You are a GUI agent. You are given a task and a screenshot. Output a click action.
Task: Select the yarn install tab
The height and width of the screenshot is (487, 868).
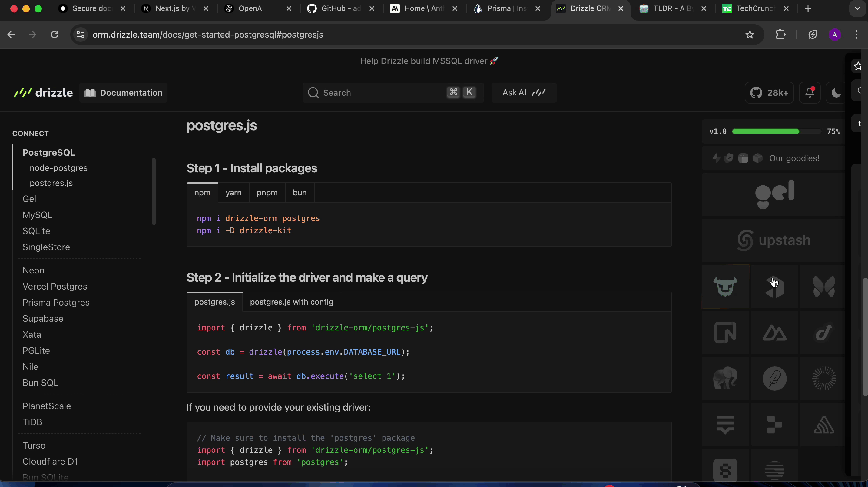(x=234, y=193)
